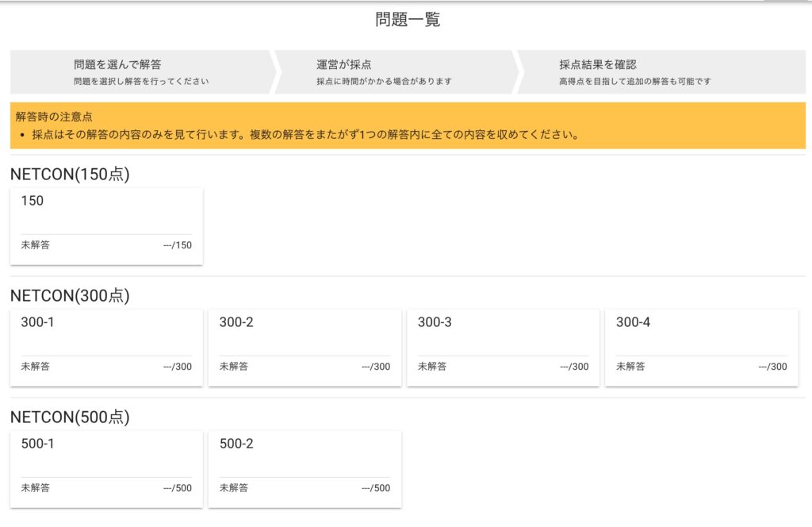
Task: Click the 問題一覧 page heading
Action: point(408,20)
